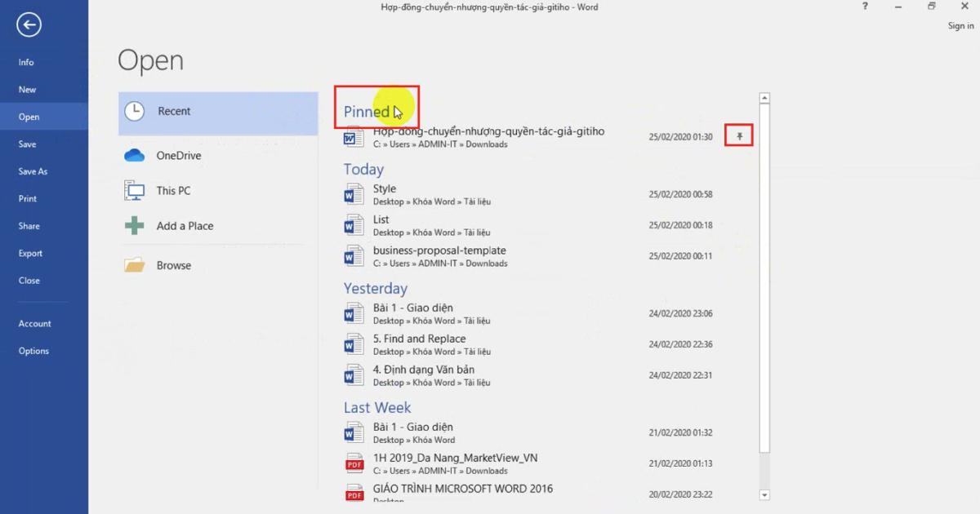Click Word icon of 4. Định dạng Văn bản
980x514 pixels.
click(354, 375)
